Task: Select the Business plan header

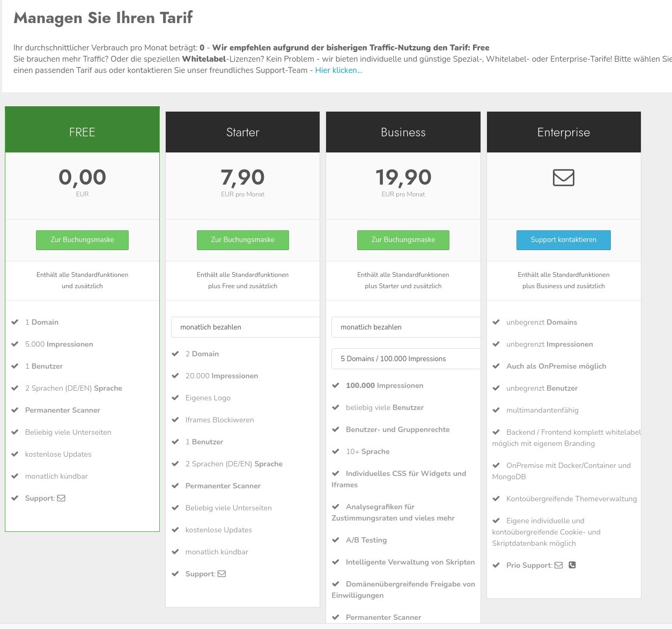Action: click(403, 132)
